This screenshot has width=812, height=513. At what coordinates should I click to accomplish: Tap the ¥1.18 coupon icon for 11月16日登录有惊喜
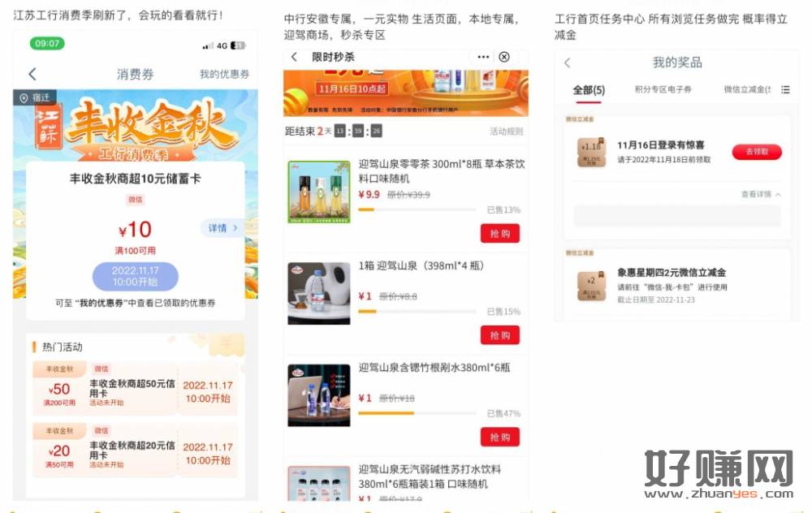[x=591, y=152]
